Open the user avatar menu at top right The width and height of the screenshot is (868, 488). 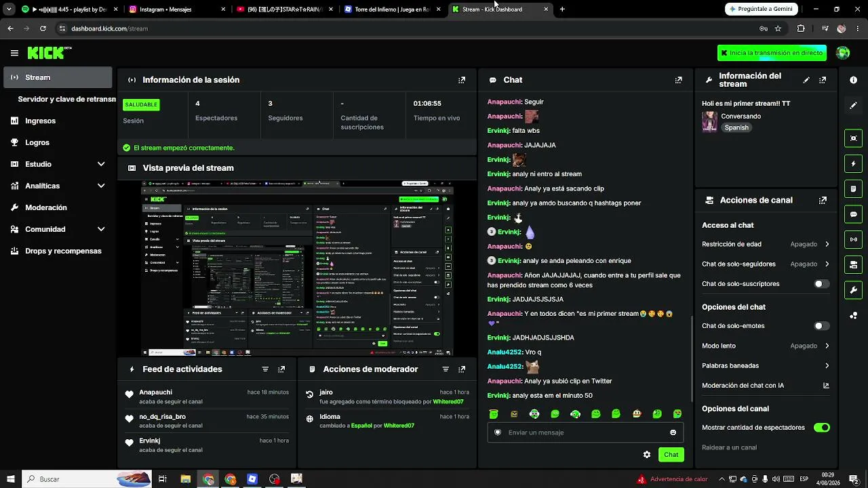pos(843,53)
